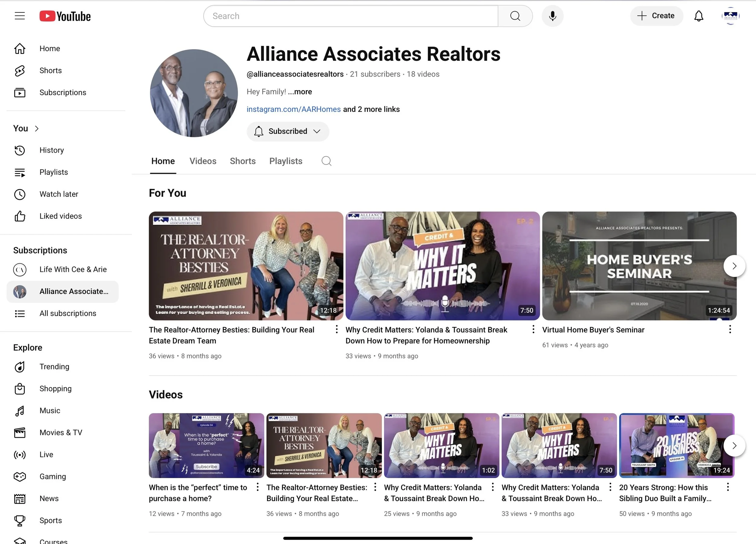Open Sports in Explore
Image resolution: width=756 pixels, height=544 pixels.
pyautogui.click(x=63, y=521)
